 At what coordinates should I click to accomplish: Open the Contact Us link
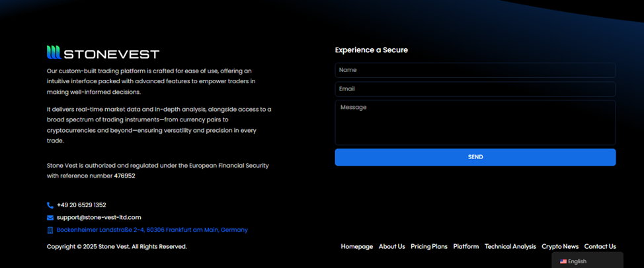click(x=600, y=247)
